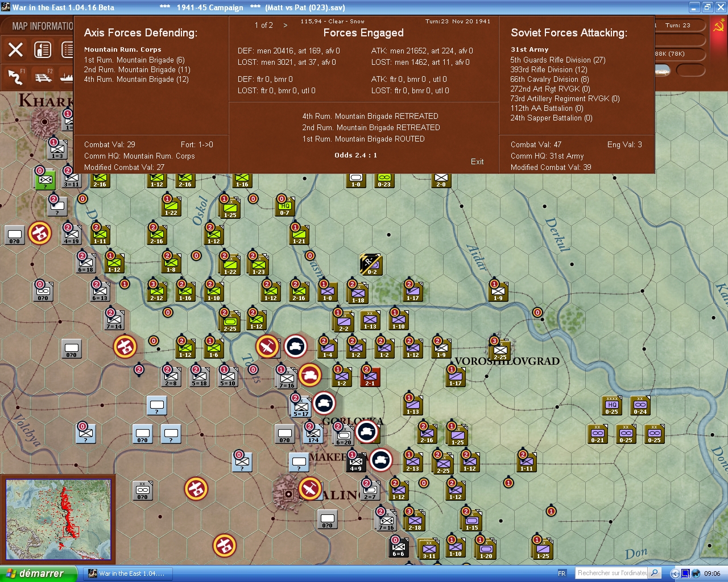The width and height of the screenshot is (728, 582).
Task: Select the 7=14 Axis unit counter
Action: click(114, 320)
